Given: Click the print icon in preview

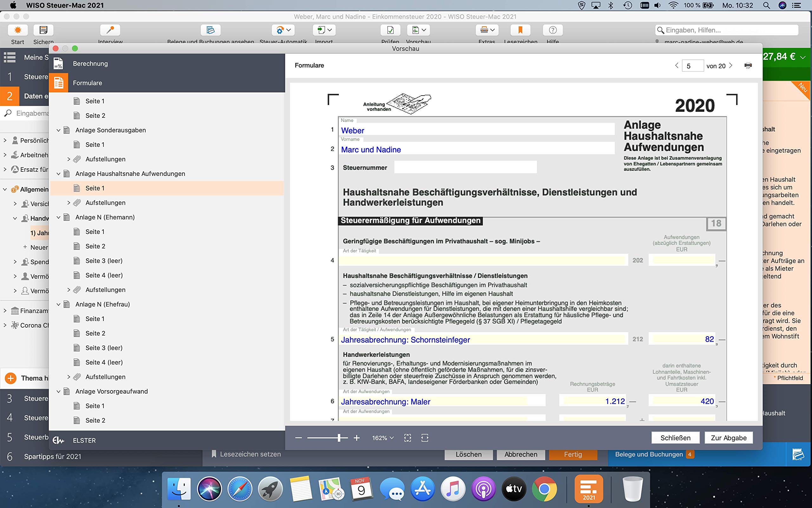Looking at the screenshot, I should [x=748, y=65].
